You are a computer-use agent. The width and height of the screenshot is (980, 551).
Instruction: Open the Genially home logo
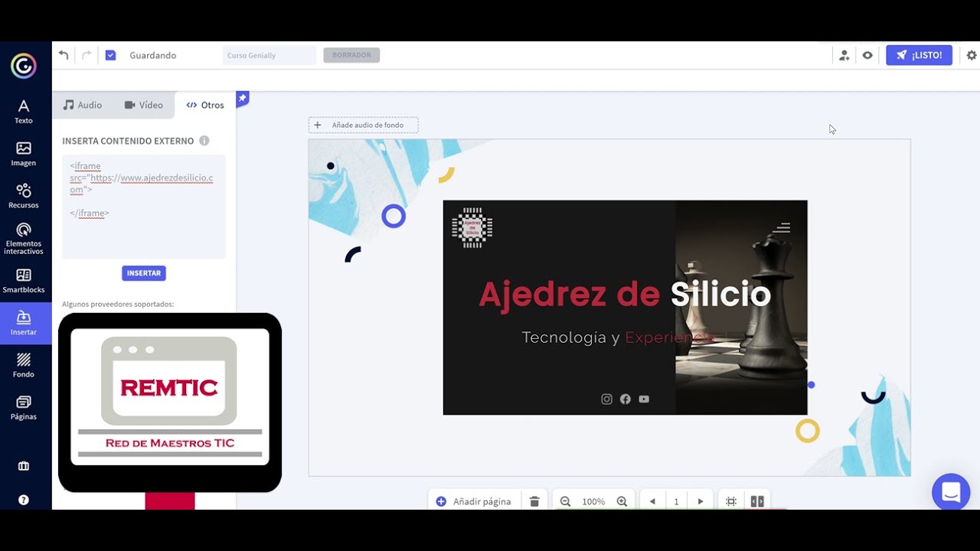coord(24,66)
